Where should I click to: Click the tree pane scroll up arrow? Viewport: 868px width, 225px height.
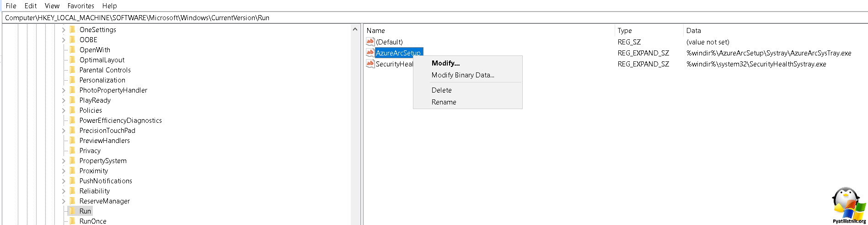click(355, 29)
